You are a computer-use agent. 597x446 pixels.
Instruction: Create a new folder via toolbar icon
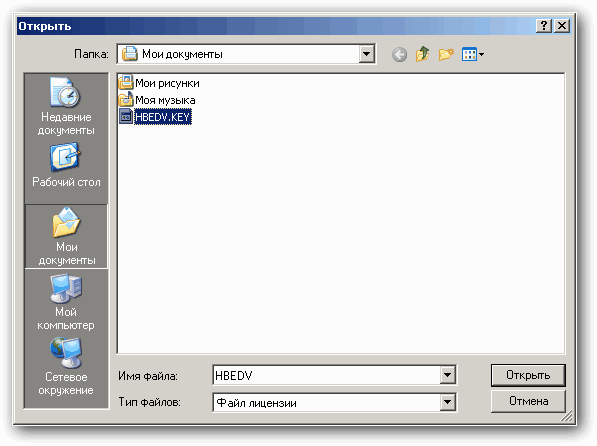click(x=446, y=54)
